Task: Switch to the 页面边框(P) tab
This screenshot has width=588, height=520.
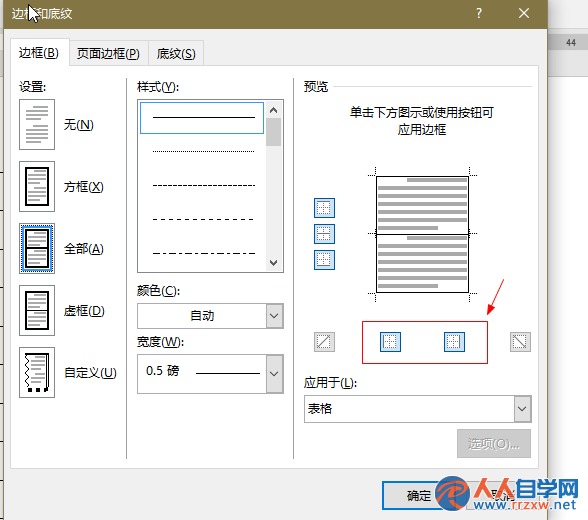Action: tap(108, 54)
